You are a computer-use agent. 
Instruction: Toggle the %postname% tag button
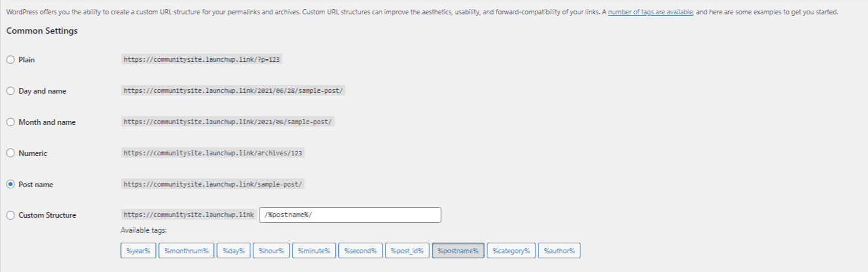click(x=458, y=251)
